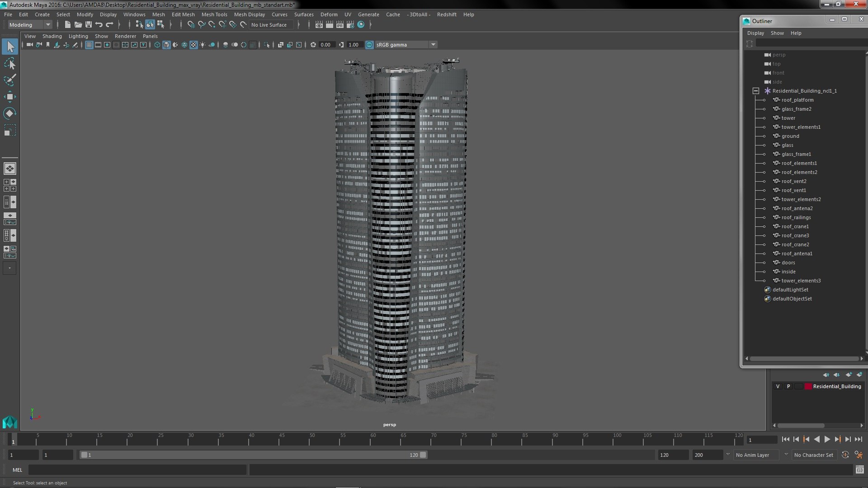
Task: Click the Maya logo icon
Action: point(10,422)
